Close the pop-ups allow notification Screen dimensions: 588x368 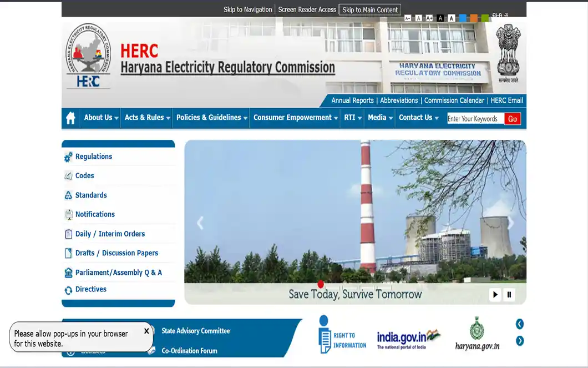pyautogui.click(x=146, y=331)
